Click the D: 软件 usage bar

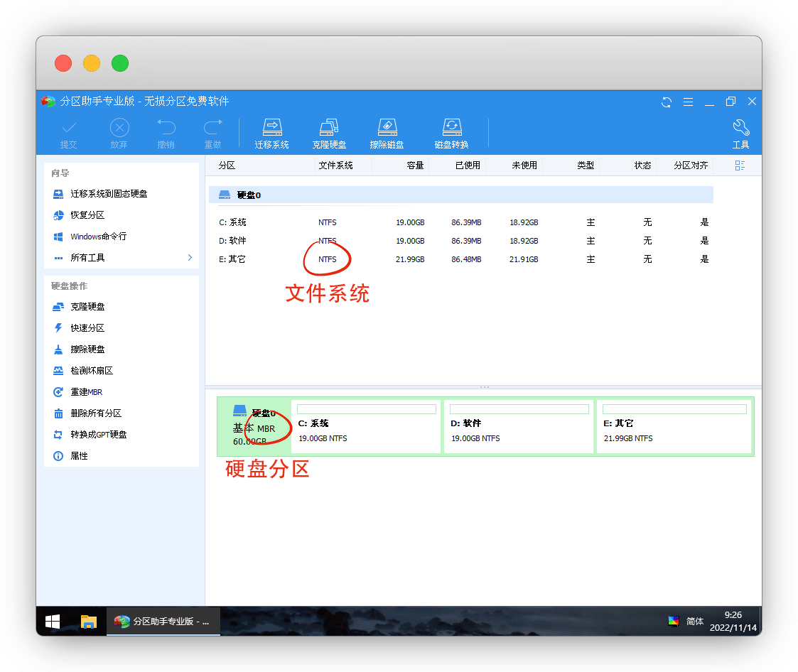pyautogui.click(x=519, y=409)
